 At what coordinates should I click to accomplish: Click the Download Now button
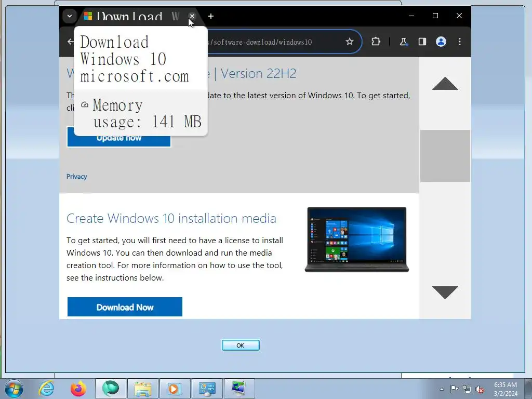coord(125,307)
